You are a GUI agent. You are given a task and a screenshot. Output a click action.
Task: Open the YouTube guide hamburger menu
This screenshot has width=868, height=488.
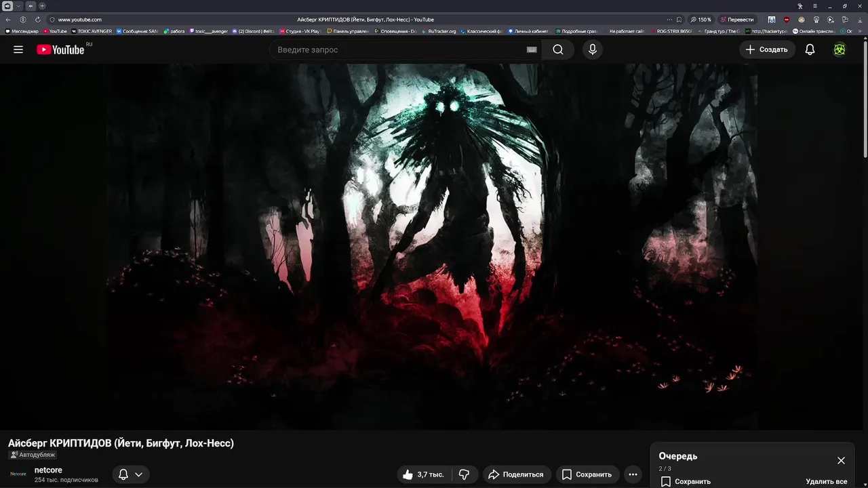[18, 49]
